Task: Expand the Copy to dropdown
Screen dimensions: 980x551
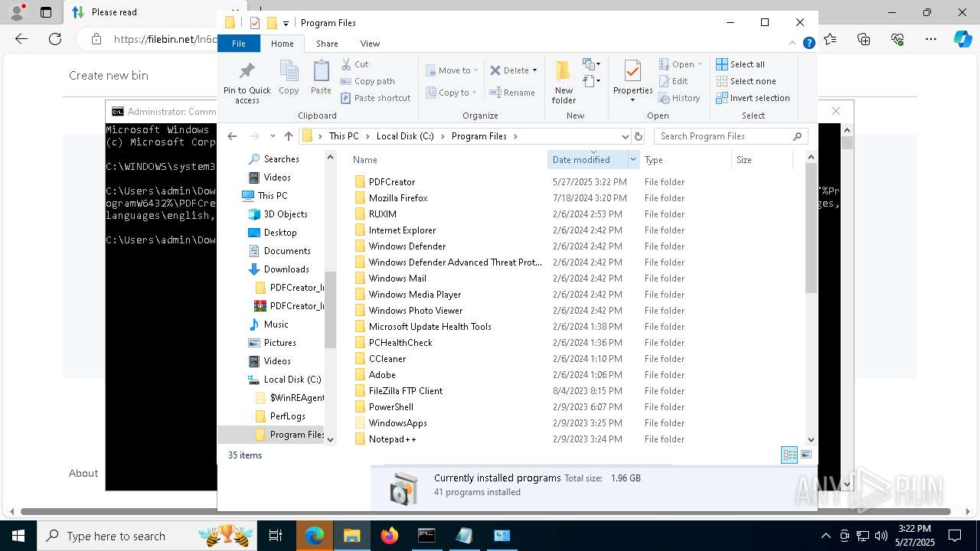Action: click(x=475, y=93)
